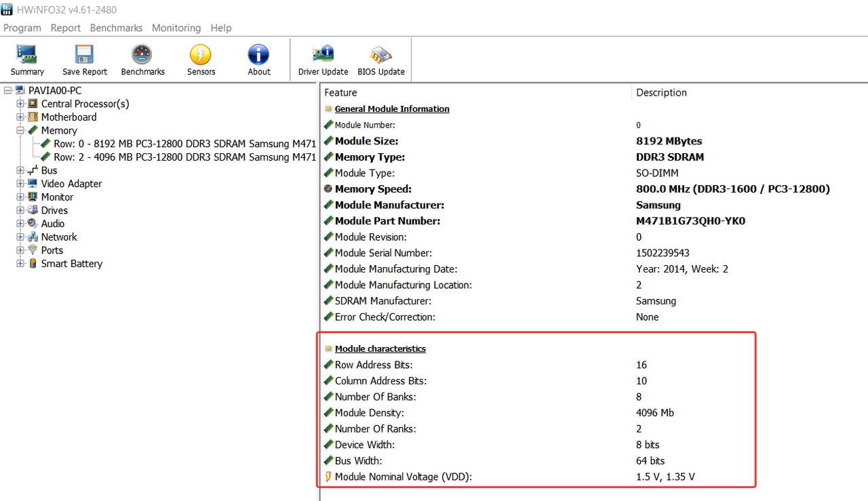Expand the Ports tree node

20,250
